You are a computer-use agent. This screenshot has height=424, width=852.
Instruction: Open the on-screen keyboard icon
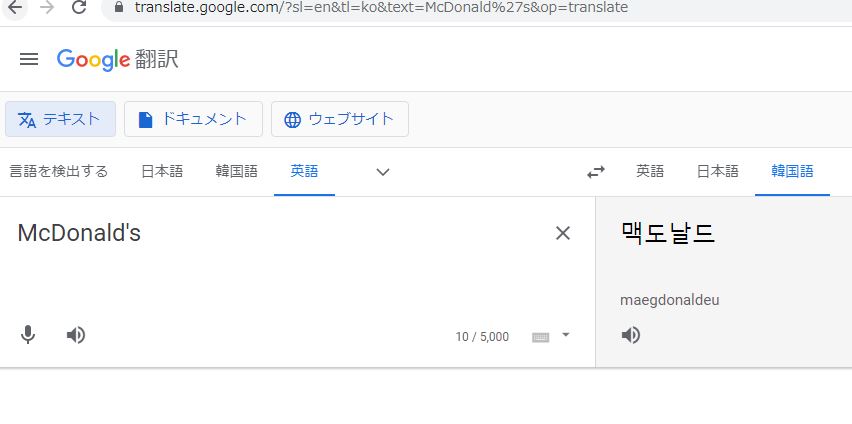541,337
